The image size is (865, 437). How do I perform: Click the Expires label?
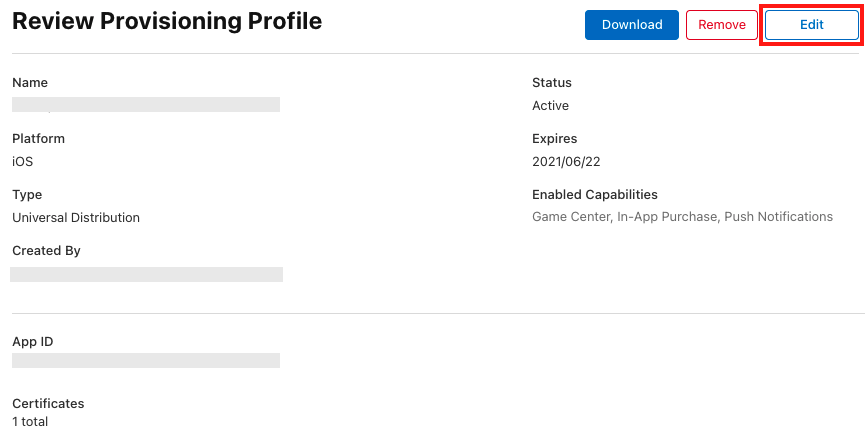coord(554,139)
